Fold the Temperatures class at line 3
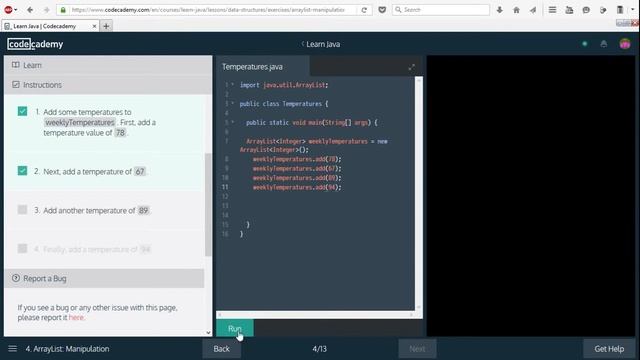 233,103
